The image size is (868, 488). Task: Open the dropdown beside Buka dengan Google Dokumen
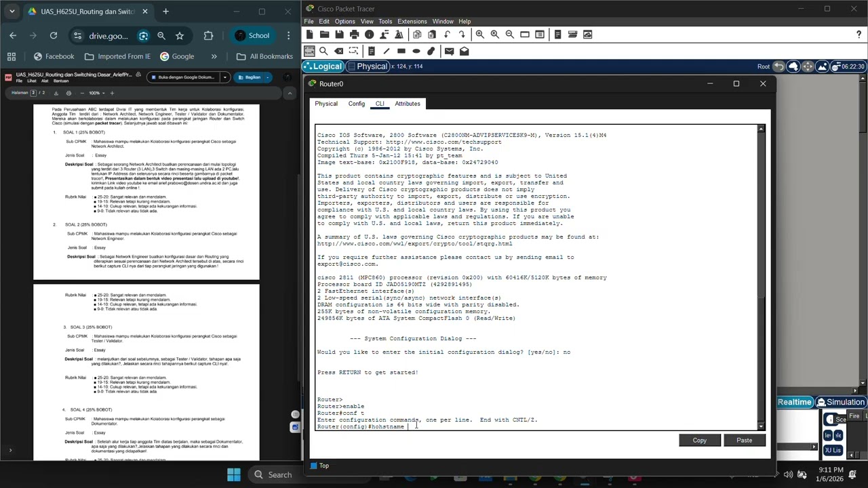click(224, 77)
